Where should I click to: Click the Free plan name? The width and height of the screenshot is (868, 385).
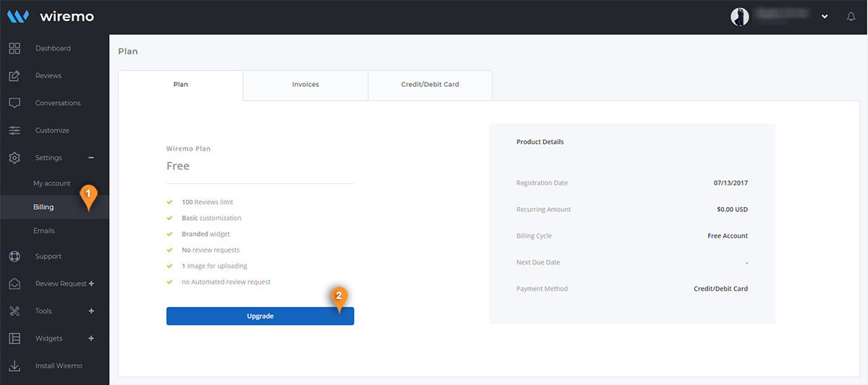(178, 166)
